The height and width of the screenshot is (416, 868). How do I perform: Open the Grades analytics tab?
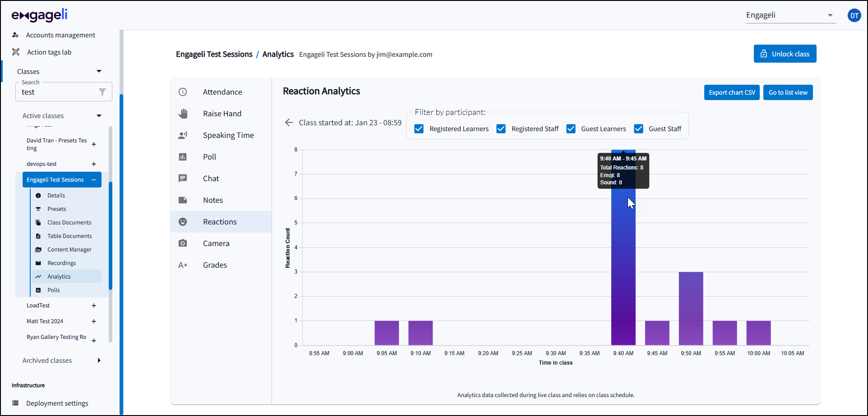pos(221,265)
